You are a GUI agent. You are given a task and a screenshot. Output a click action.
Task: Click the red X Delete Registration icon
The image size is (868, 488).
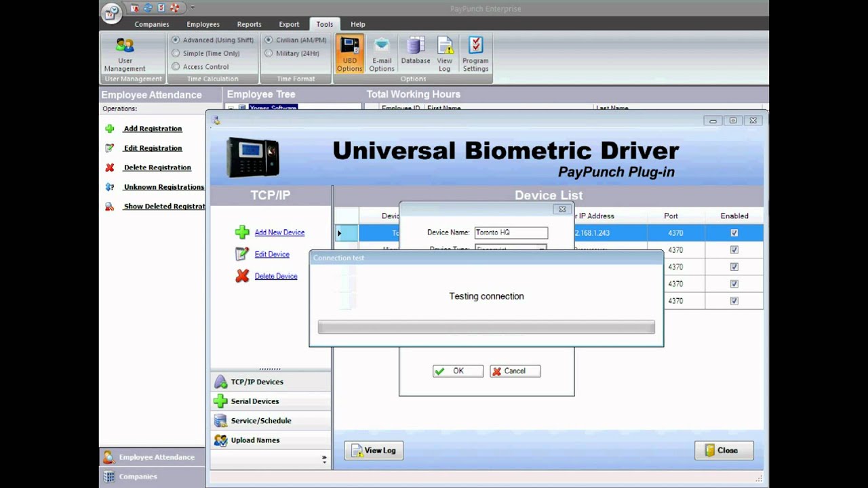110,167
